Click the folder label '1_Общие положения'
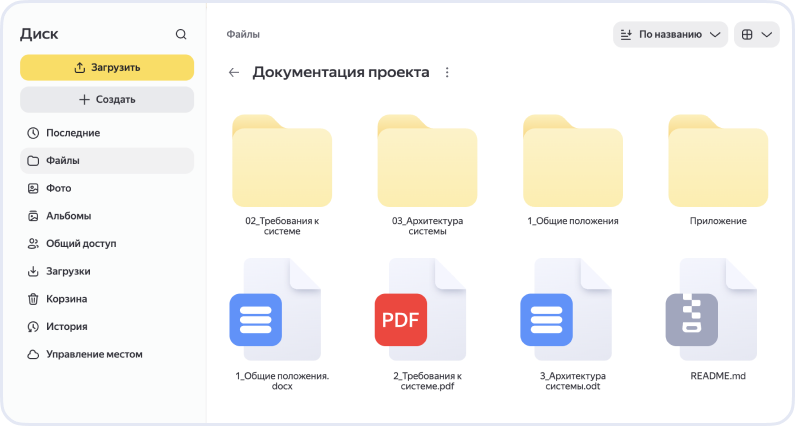 click(x=573, y=221)
